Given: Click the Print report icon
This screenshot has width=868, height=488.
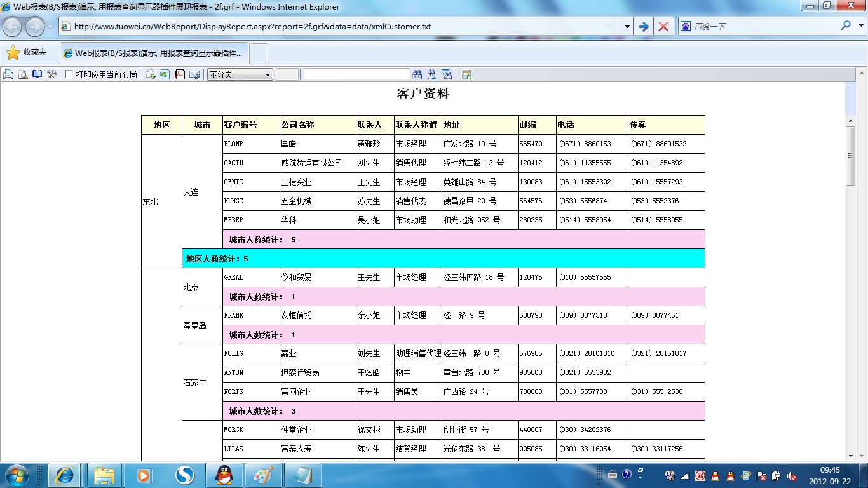Looking at the screenshot, I should click(8, 74).
